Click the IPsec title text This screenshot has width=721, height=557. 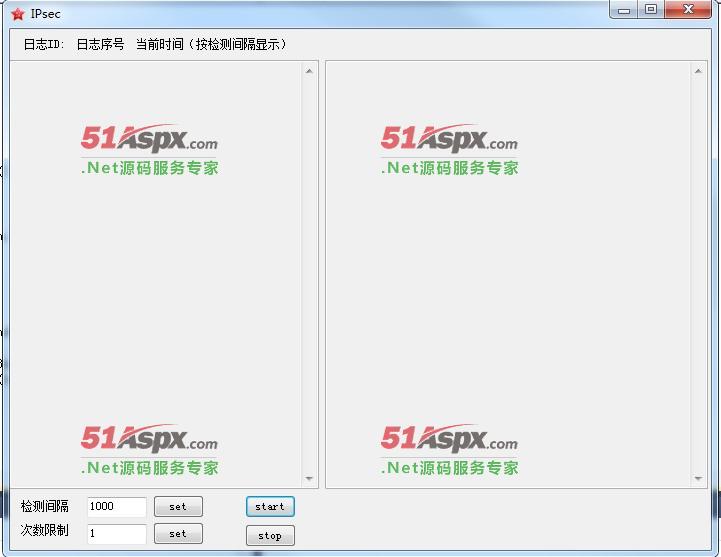tap(46, 14)
